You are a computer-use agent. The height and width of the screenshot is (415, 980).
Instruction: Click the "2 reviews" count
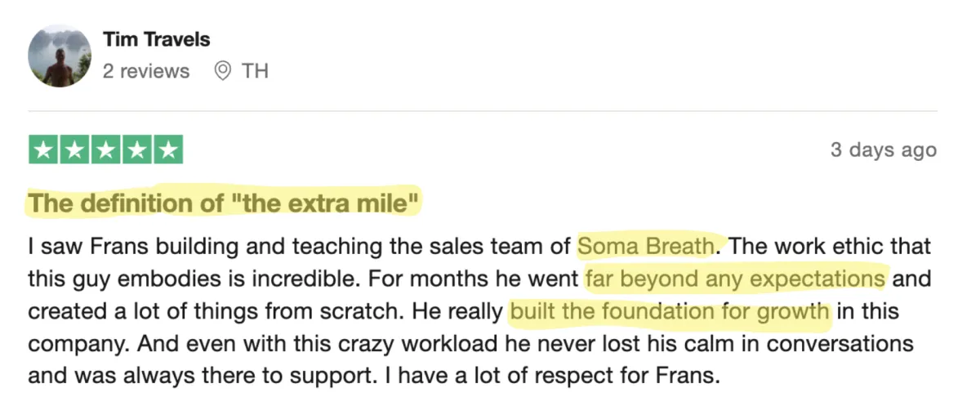click(x=145, y=71)
